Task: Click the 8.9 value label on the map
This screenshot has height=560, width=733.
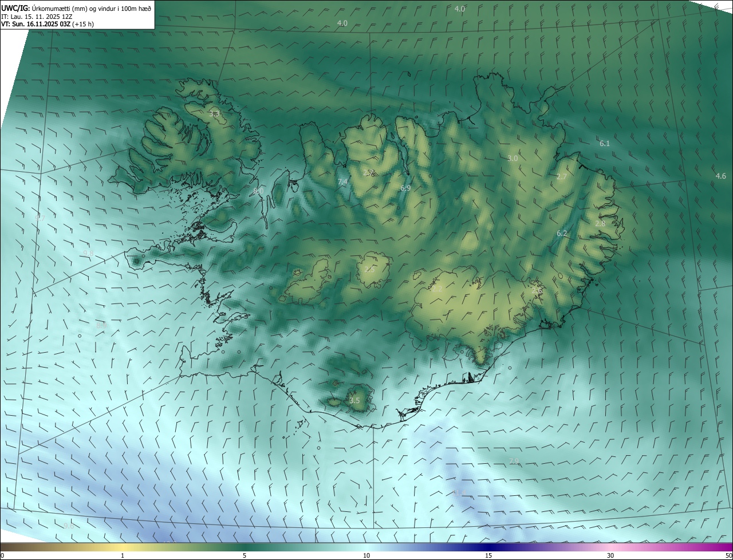Action: pos(101,325)
